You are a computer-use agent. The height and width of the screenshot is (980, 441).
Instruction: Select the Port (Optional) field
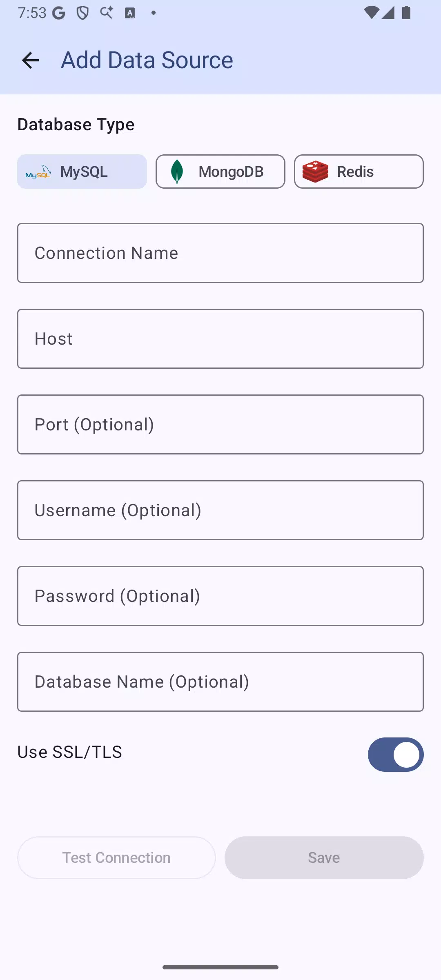click(x=220, y=424)
